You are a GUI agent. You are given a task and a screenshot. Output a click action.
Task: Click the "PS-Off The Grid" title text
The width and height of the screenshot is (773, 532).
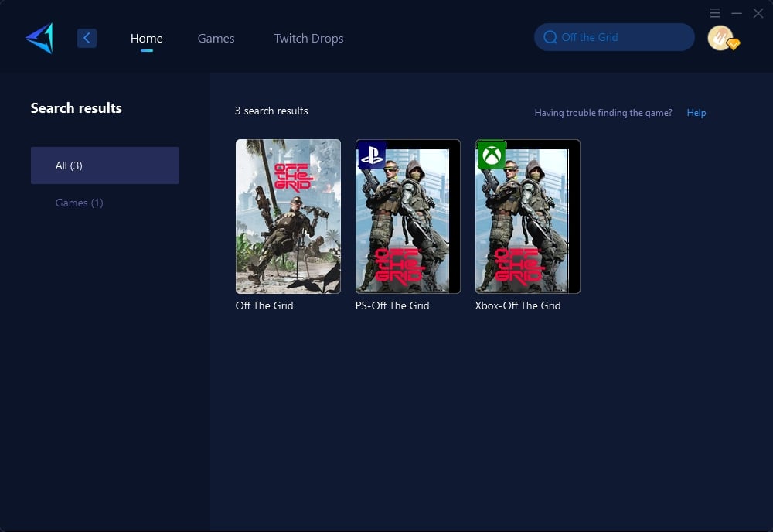393,305
